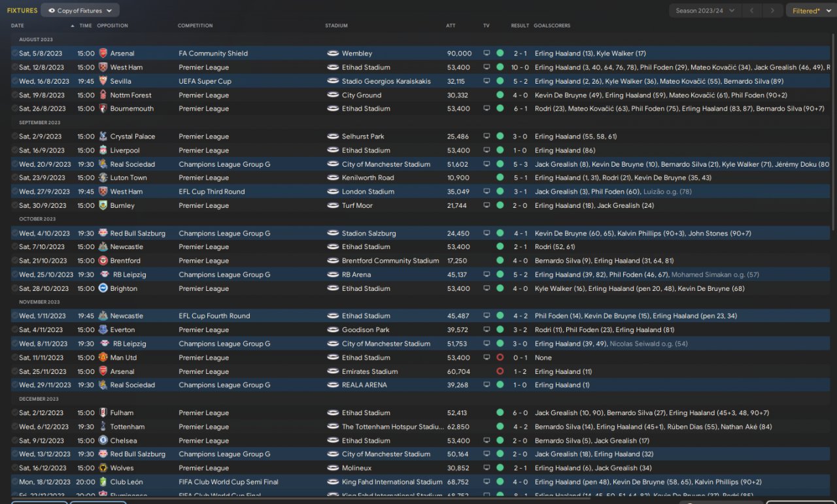Viewport: 837px width, 504px height.
Task: Sort fixtures by the Result column header
Action: point(520,25)
